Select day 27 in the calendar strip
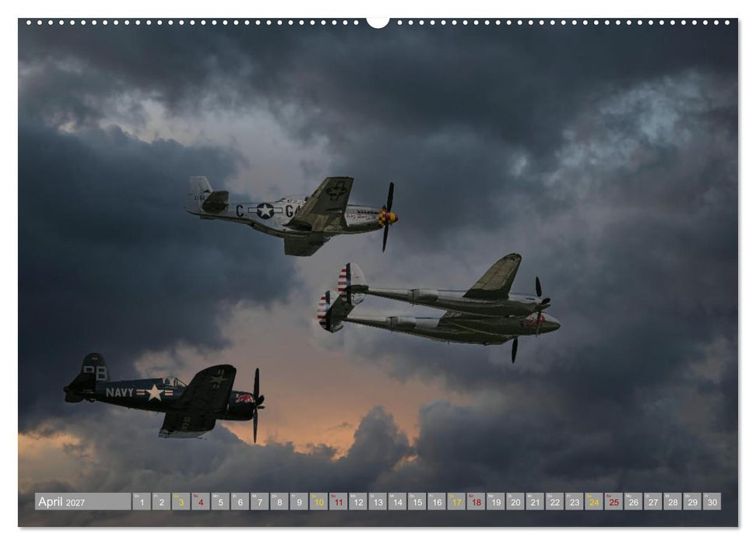Viewport: 756px width, 545px height. point(654,501)
